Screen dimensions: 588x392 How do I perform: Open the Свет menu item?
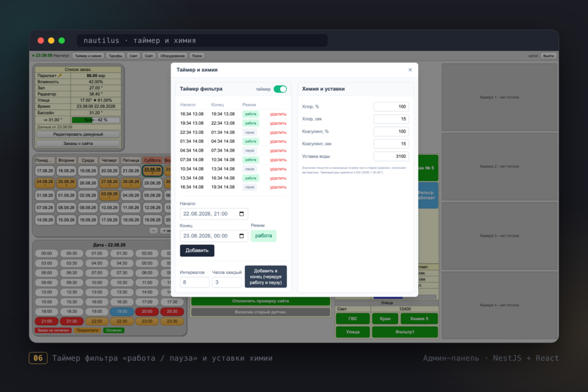(x=133, y=56)
